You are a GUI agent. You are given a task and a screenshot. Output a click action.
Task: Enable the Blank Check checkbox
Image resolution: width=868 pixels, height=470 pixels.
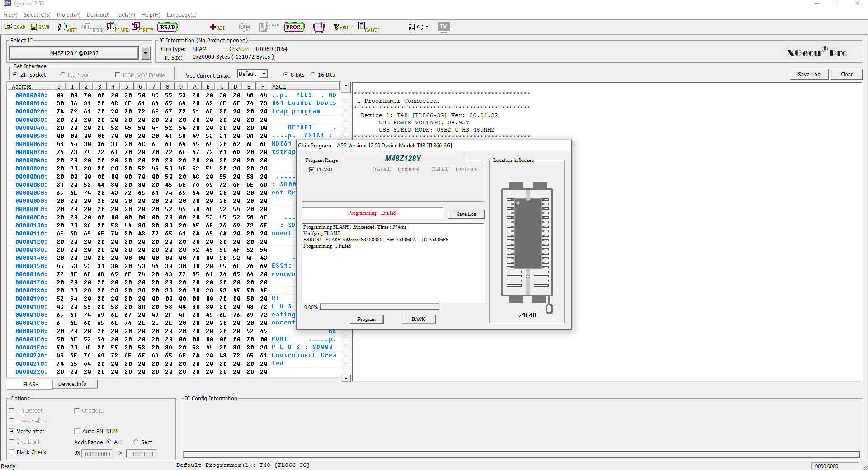tap(12, 452)
